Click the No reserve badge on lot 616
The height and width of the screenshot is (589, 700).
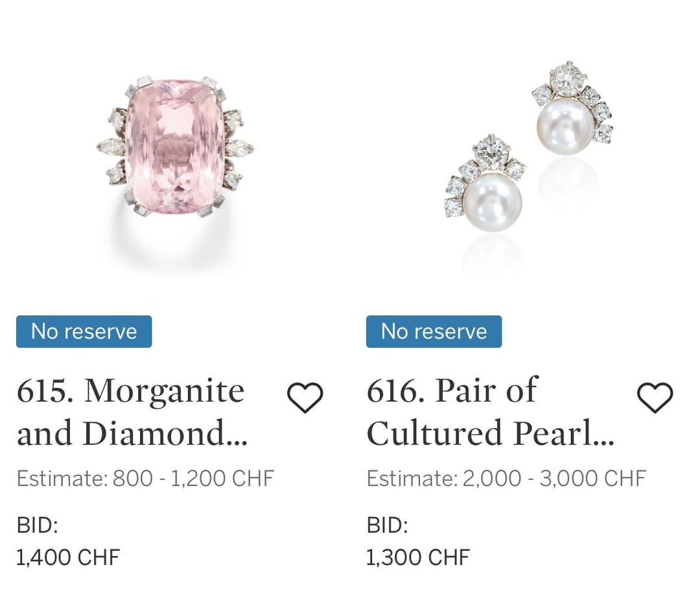(x=434, y=331)
